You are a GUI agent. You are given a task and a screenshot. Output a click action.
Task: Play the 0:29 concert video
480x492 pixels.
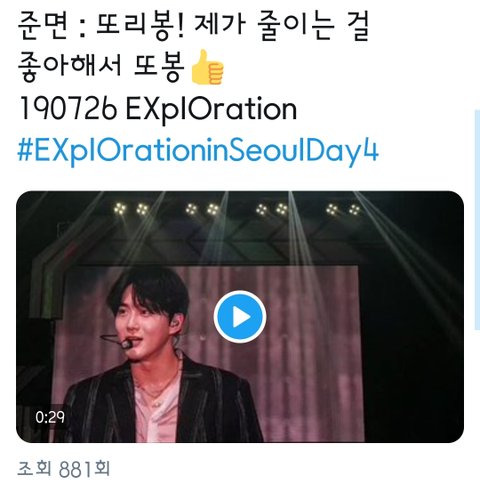[x=240, y=316]
